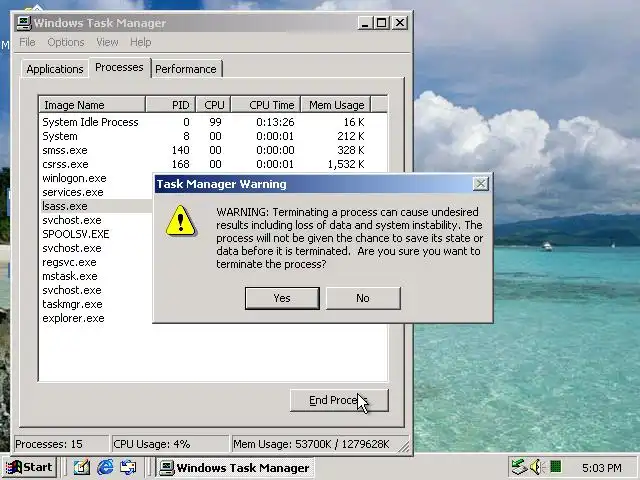Viewport: 640px width, 480px height.
Task: Select the lsass.exe process
Action: point(64,206)
